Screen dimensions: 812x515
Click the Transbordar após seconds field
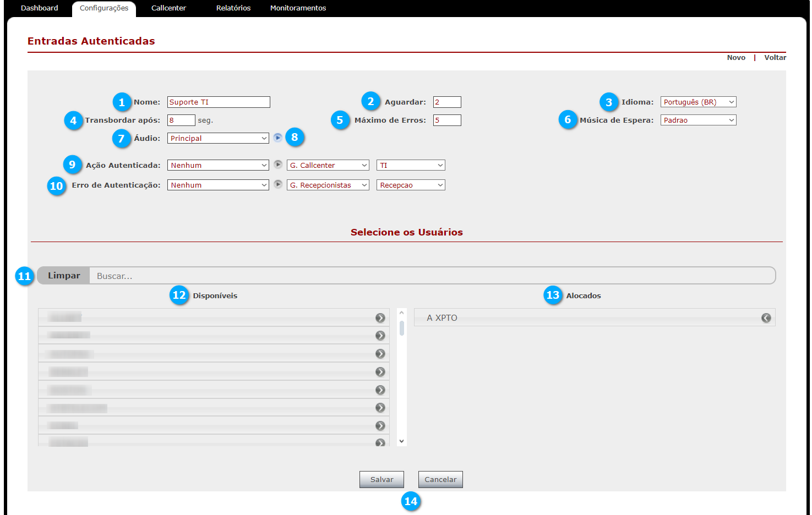tap(181, 120)
